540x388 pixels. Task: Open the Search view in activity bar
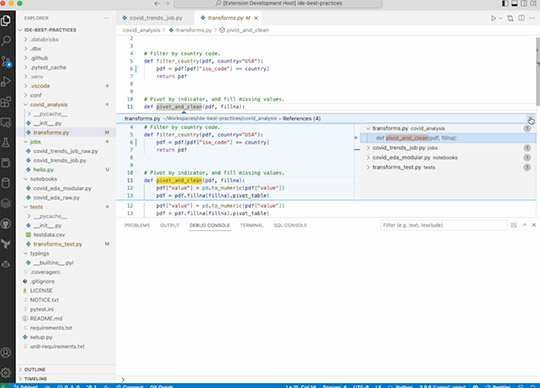click(x=6, y=41)
